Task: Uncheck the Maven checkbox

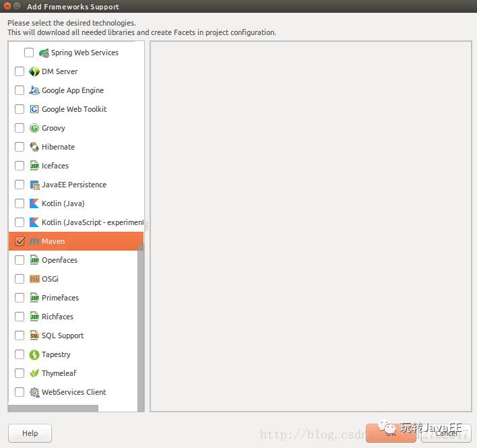Action: (x=20, y=241)
